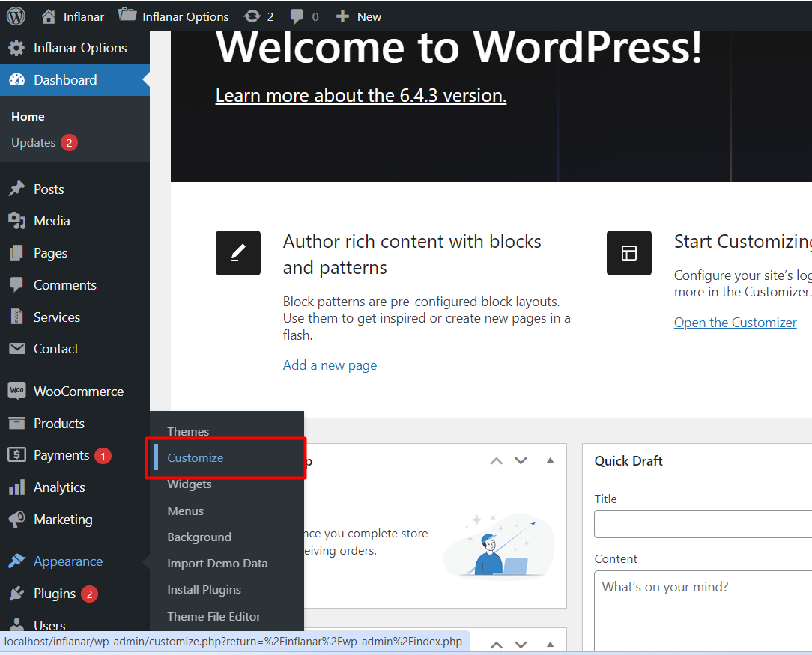This screenshot has height=655, width=812.
Task: Move the store setup widget down with its down chevron
Action: (521, 460)
